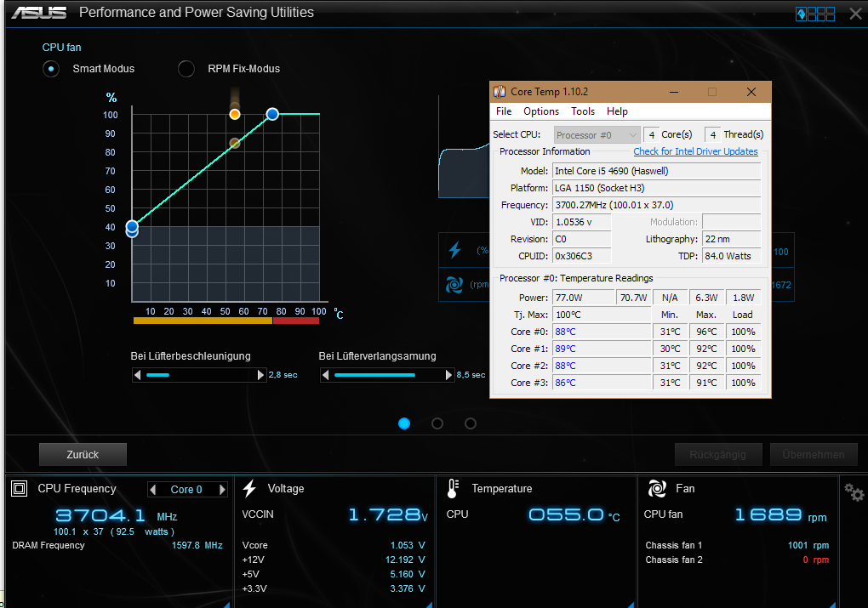Close the ASUS Performance and Power Saving Utilities window
Viewport: 868px width, 608px height.
tap(855, 14)
